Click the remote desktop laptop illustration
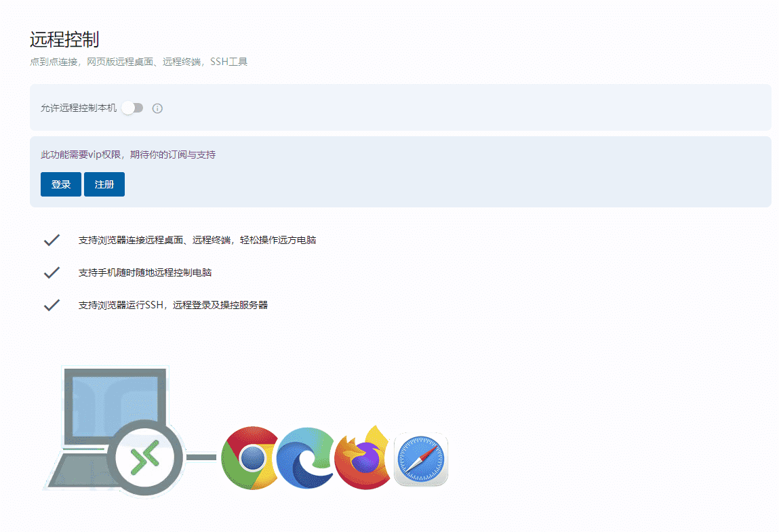Screen dimensions: 779x532 pos(115,430)
